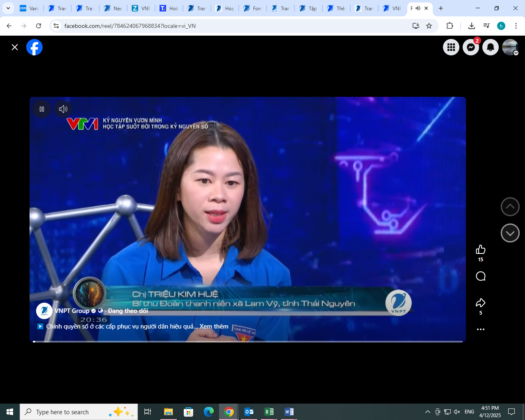525x420 pixels.
Task: Open the VNPT Group page link
Action: coord(70,311)
